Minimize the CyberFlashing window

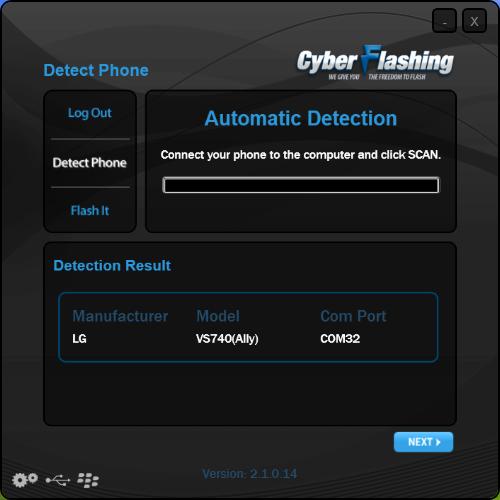click(x=444, y=21)
